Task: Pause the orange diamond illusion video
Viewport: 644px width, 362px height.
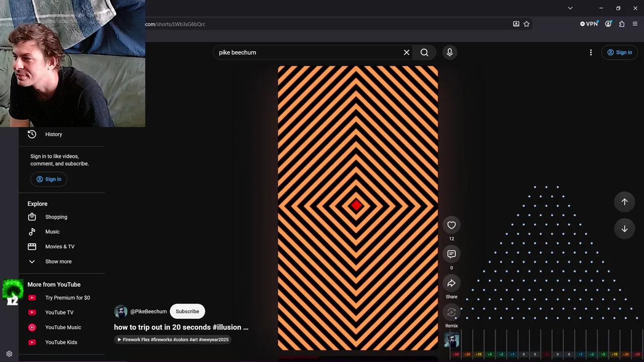Action: tap(358, 208)
